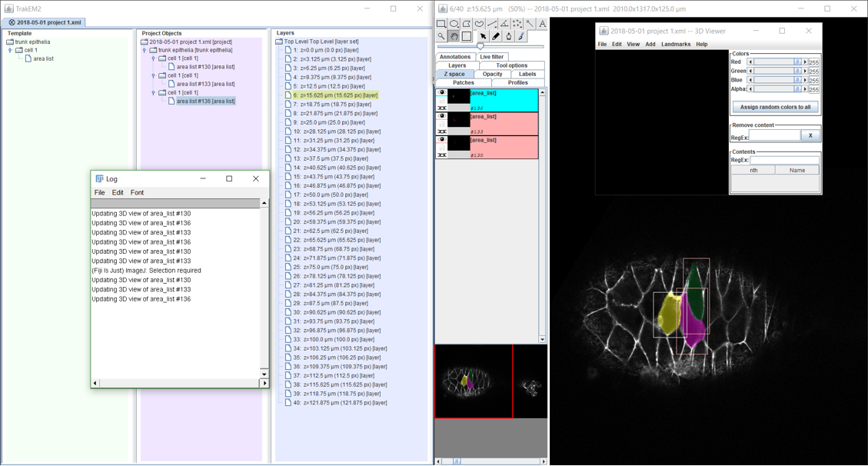Collapse cell 1 node in Template tree
The width and height of the screenshot is (868, 466).
10,50
